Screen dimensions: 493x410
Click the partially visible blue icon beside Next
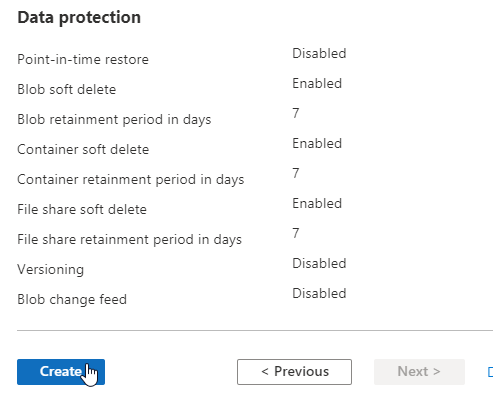(x=490, y=372)
